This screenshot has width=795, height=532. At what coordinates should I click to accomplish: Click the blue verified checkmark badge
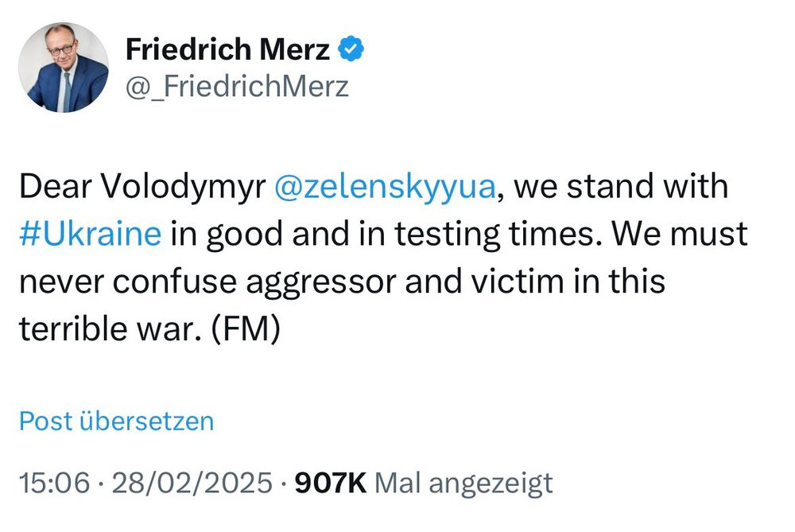(351, 49)
